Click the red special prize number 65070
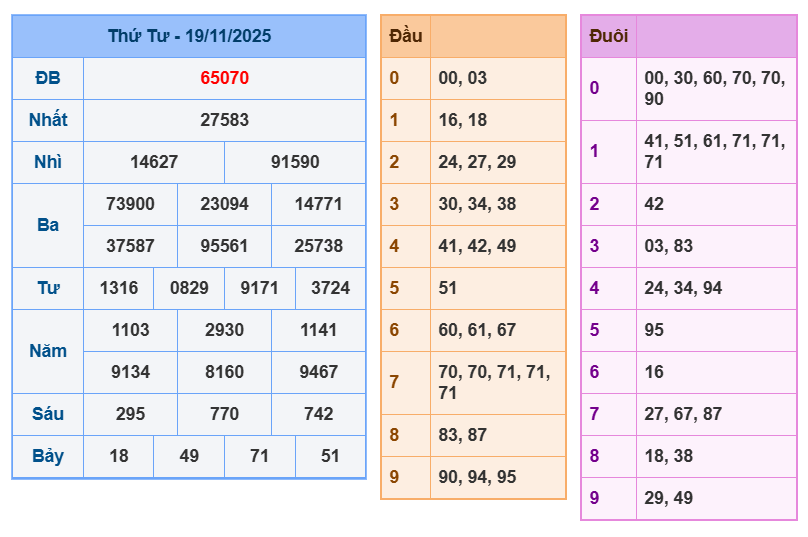Image resolution: width=808 pixels, height=537 pixels. (x=225, y=78)
